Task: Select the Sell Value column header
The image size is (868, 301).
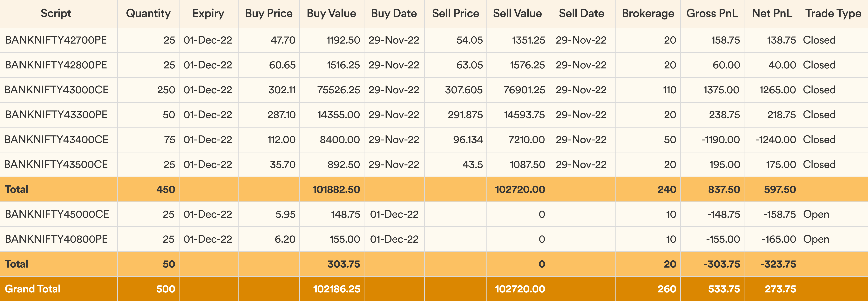Action: point(517,13)
